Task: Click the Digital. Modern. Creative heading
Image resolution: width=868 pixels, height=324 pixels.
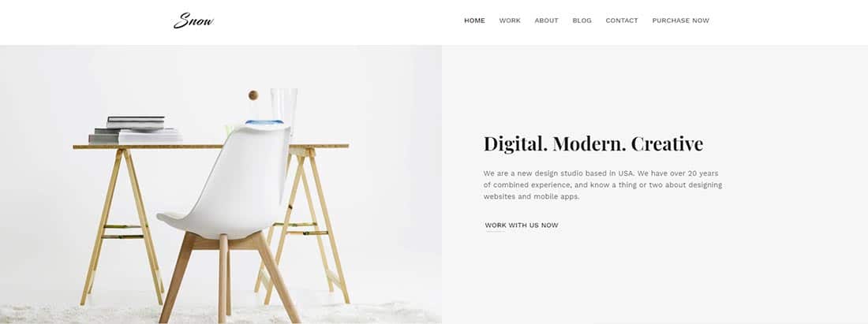Action: (593, 143)
